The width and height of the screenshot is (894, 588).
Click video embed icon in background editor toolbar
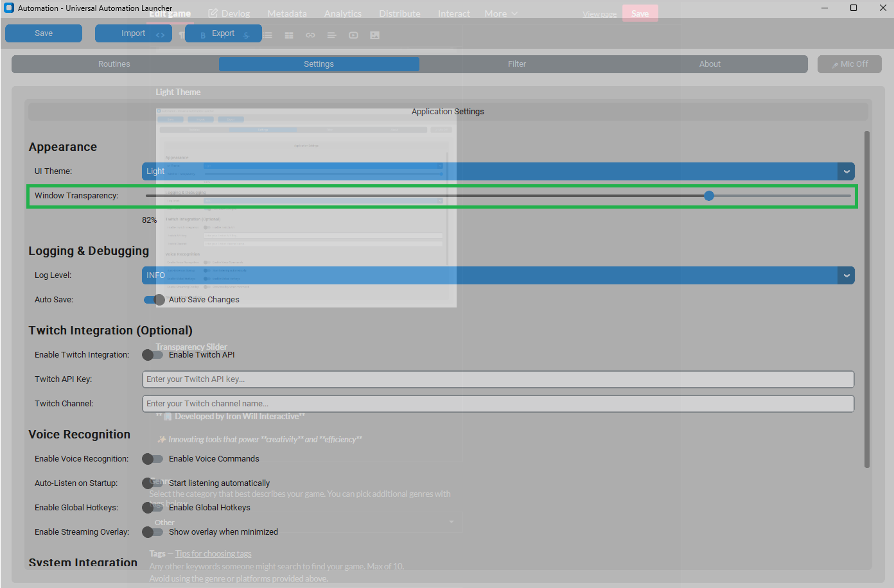point(353,35)
